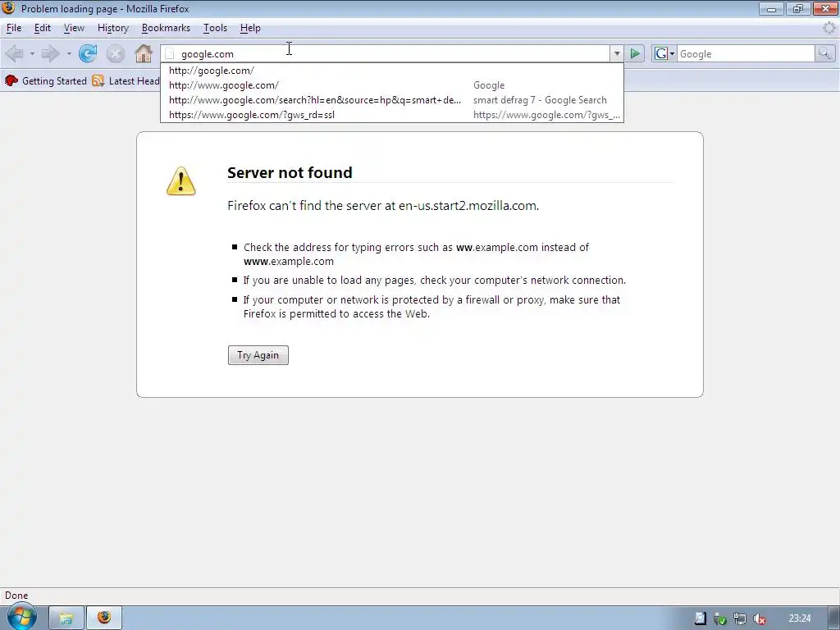Viewport: 840px width, 630px height.
Task: Open the File menu
Action: (x=14, y=28)
